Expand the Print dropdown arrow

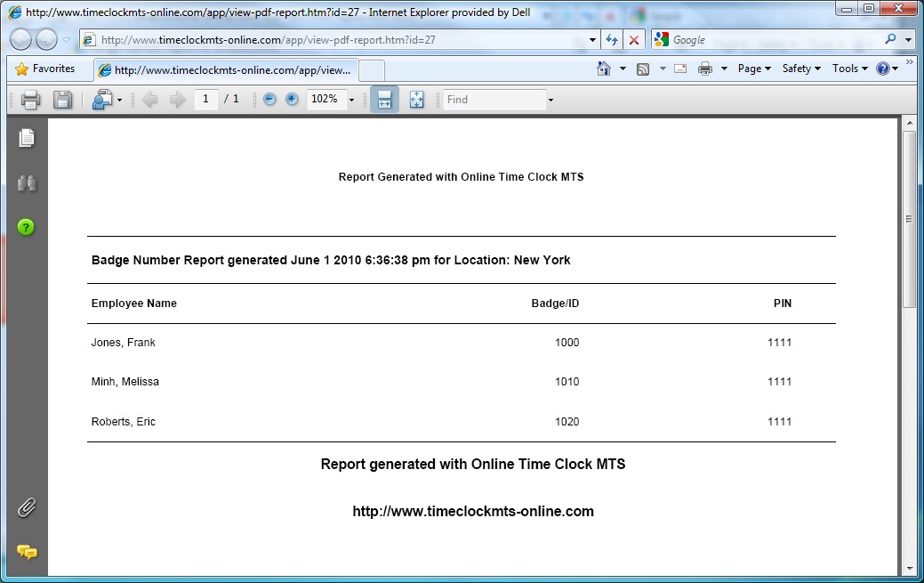point(724,69)
